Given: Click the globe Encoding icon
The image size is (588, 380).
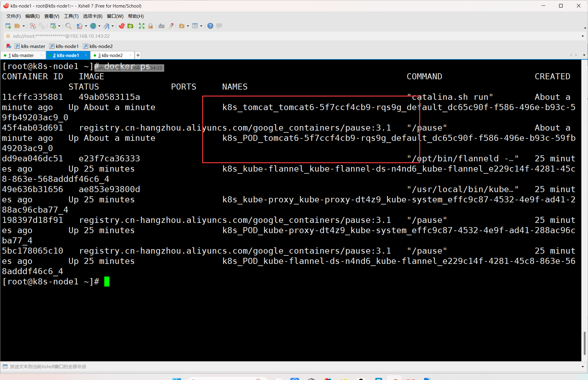Looking at the screenshot, I should 93,26.
